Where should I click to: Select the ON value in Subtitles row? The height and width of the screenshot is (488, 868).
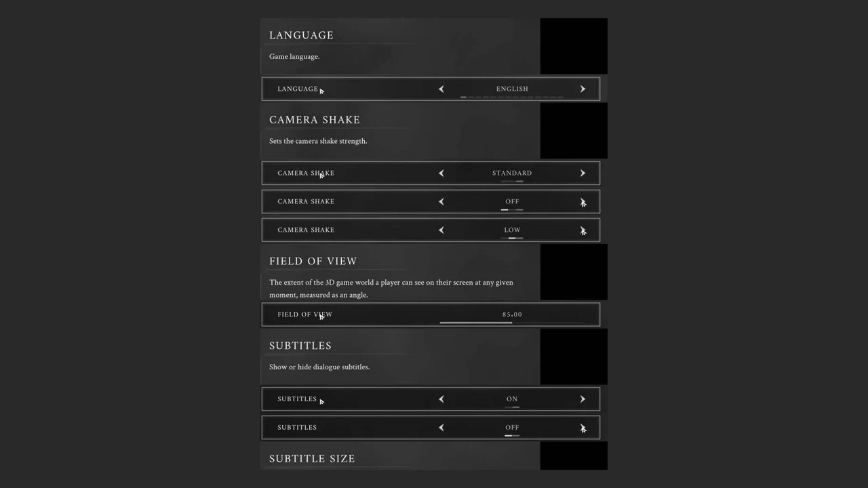512,399
